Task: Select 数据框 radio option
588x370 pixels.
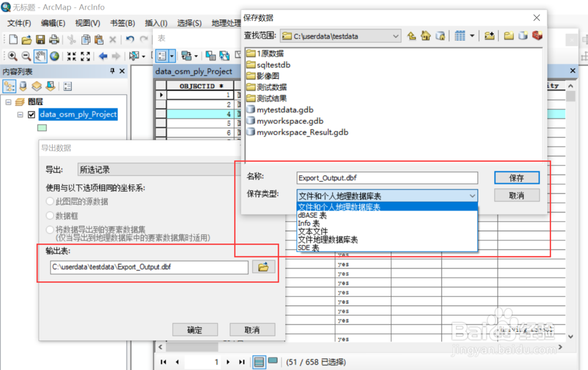Action: tap(50, 215)
